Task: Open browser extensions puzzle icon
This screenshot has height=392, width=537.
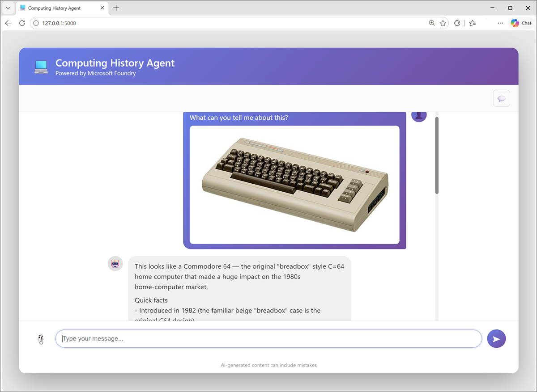Action: tap(457, 23)
